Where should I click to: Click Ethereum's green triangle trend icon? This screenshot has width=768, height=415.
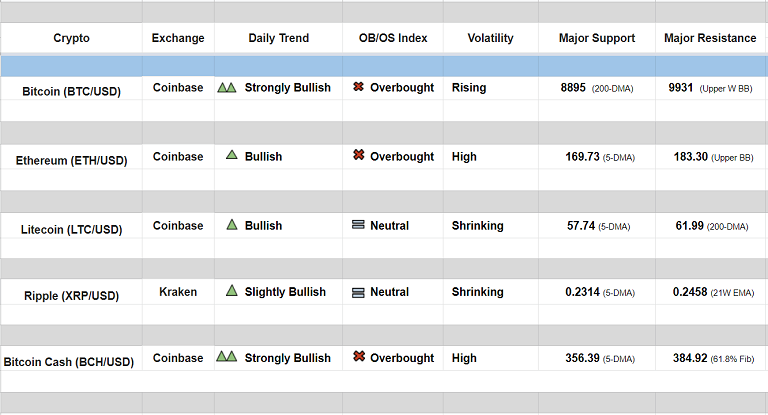click(x=231, y=156)
